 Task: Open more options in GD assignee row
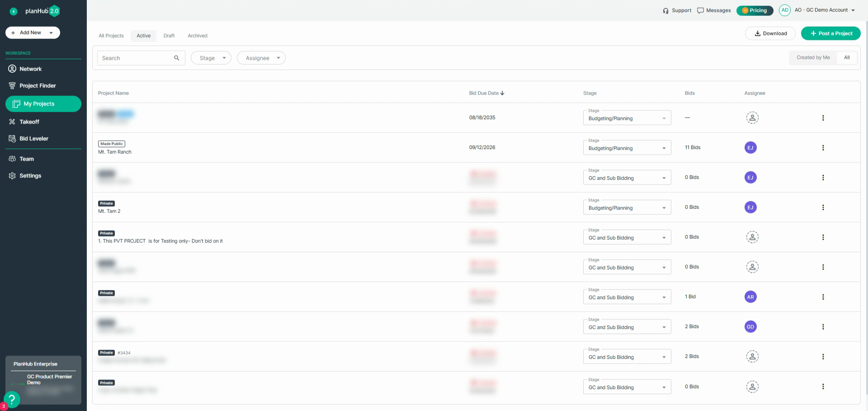click(823, 326)
